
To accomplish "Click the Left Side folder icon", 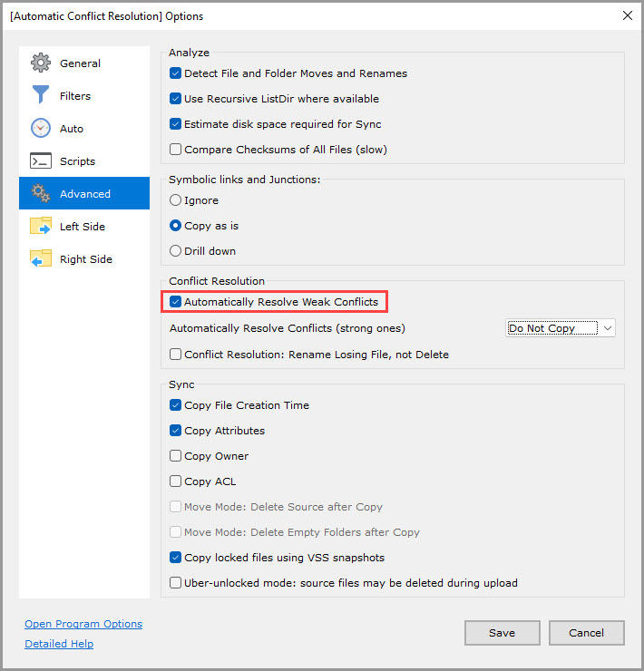I will (x=40, y=226).
